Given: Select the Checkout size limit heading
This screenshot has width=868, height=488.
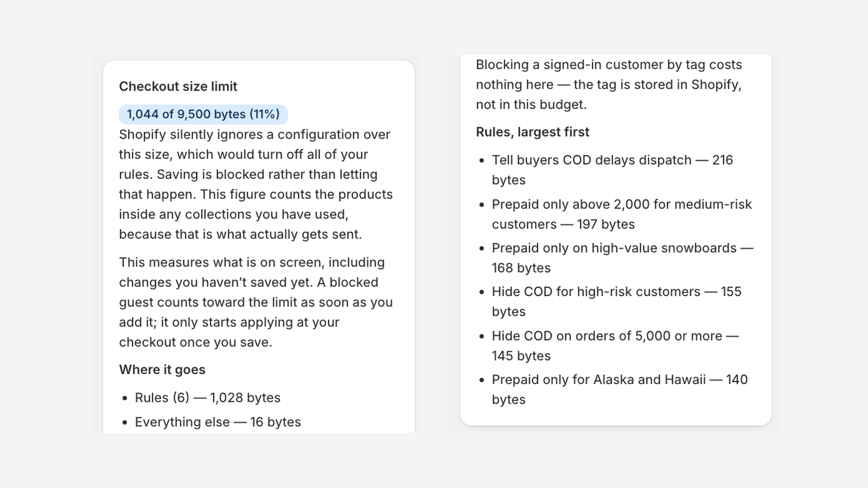Looking at the screenshot, I should [178, 87].
